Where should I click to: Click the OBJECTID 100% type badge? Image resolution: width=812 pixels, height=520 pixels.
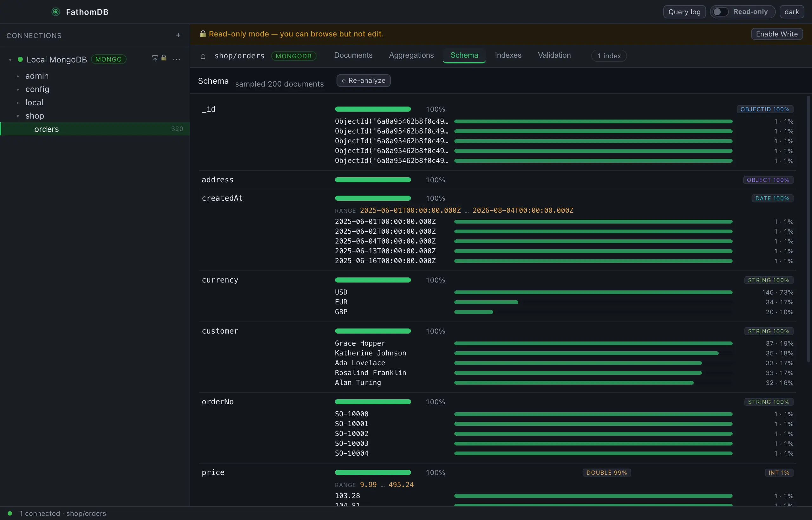tap(765, 109)
